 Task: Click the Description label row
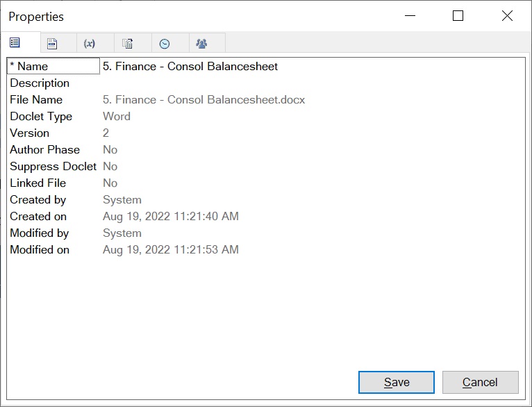(40, 83)
